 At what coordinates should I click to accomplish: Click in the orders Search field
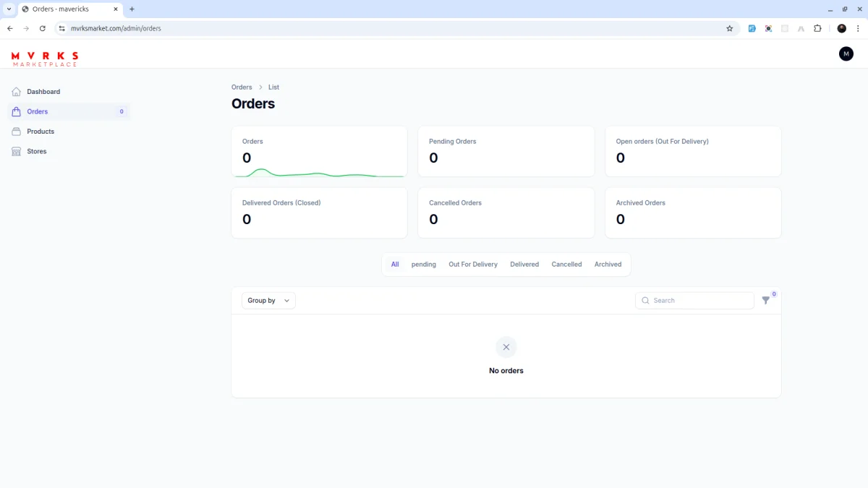[694, 301]
